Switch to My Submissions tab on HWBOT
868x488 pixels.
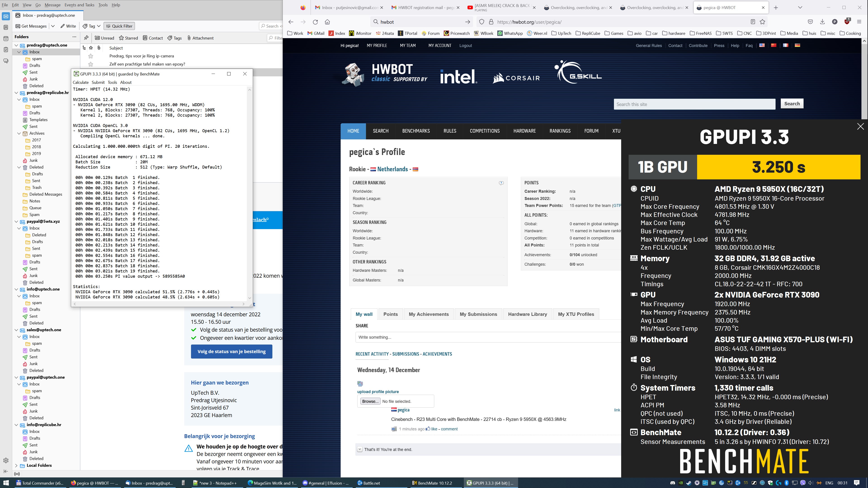tap(478, 314)
